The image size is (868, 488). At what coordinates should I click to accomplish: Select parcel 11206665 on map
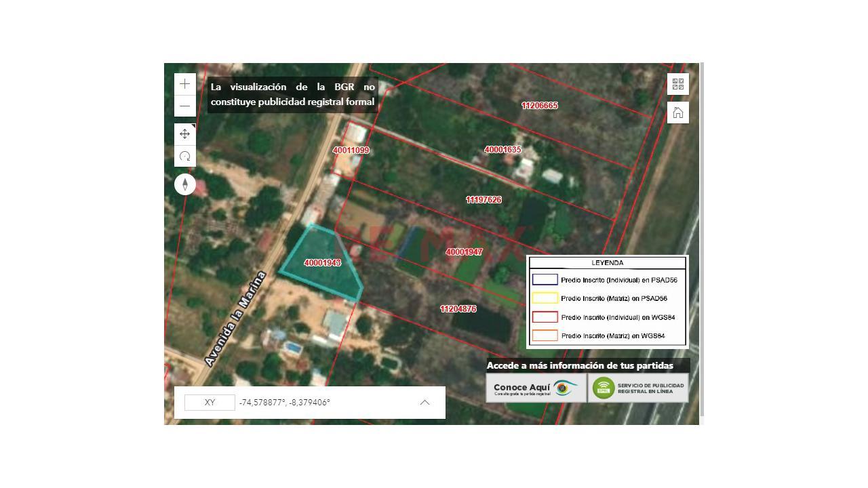pyautogui.click(x=539, y=106)
